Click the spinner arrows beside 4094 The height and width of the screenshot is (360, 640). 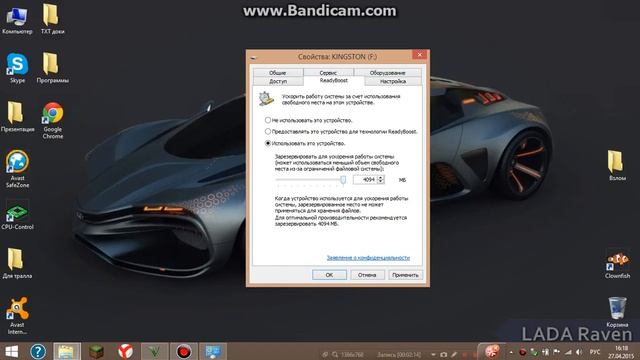(x=381, y=180)
